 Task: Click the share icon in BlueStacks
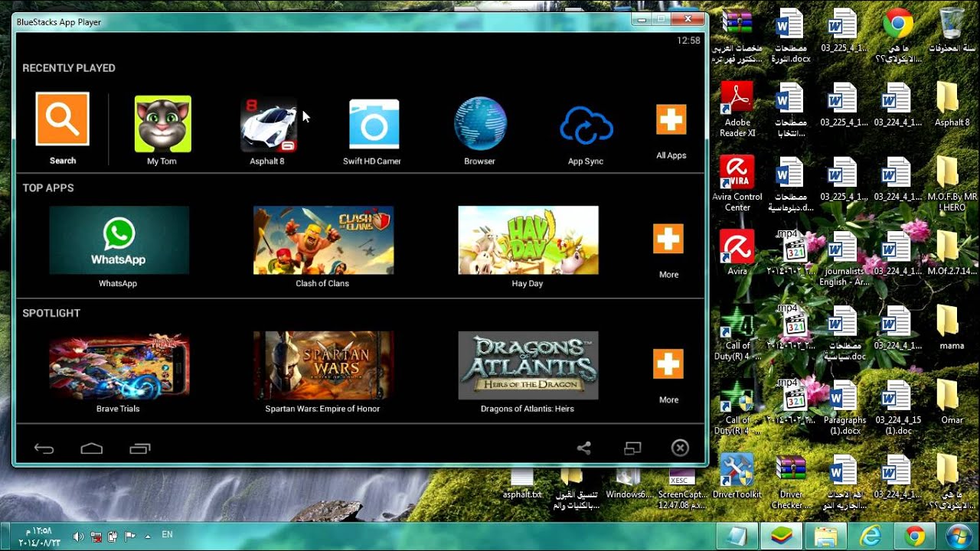pyautogui.click(x=584, y=448)
